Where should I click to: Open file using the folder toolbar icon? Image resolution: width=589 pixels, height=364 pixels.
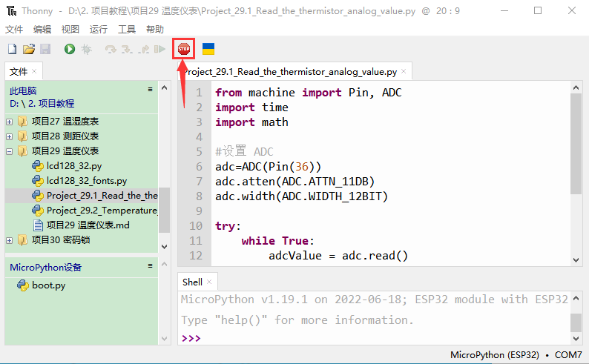[28, 49]
